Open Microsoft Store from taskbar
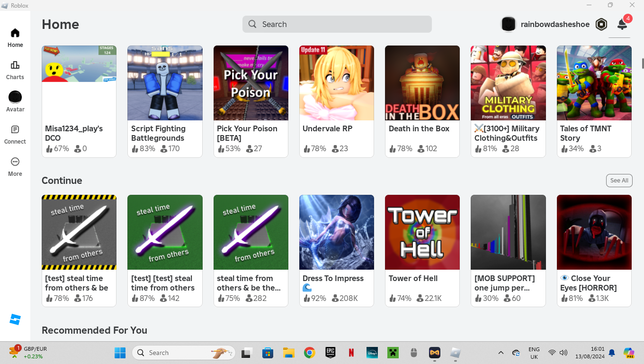This screenshot has height=364, width=644. [268, 353]
